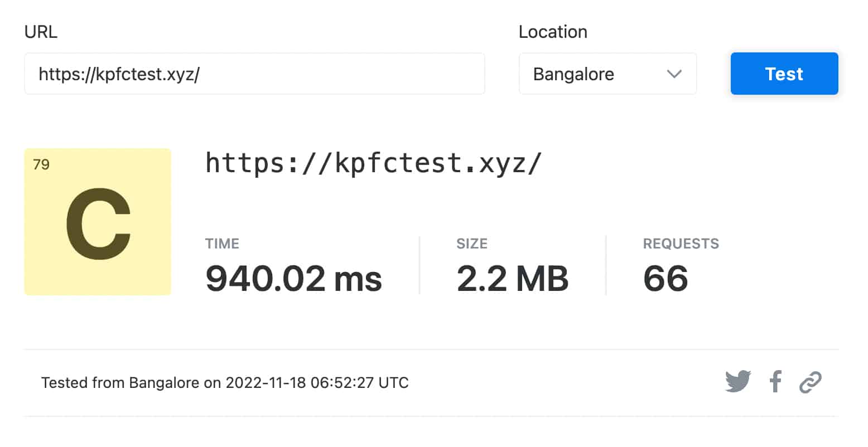Click the TIME metric label
Screen dimensions: 868x447
pos(222,244)
